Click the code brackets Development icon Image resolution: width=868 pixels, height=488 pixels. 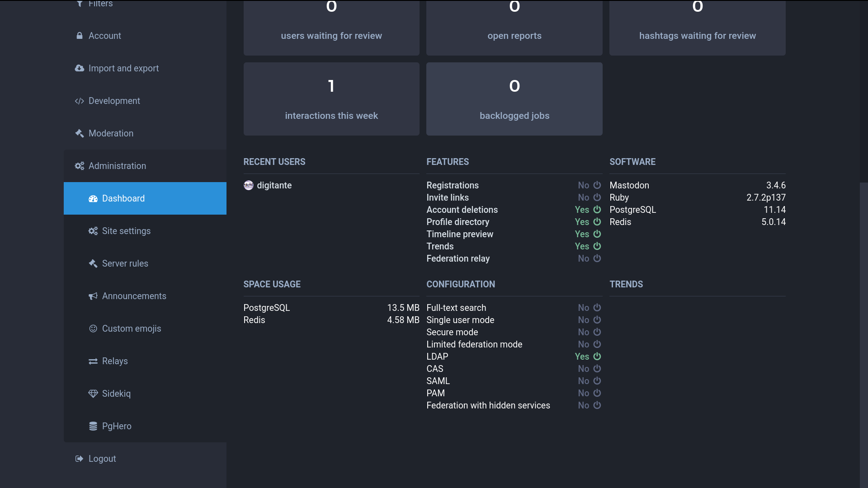(x=80, y=101)
